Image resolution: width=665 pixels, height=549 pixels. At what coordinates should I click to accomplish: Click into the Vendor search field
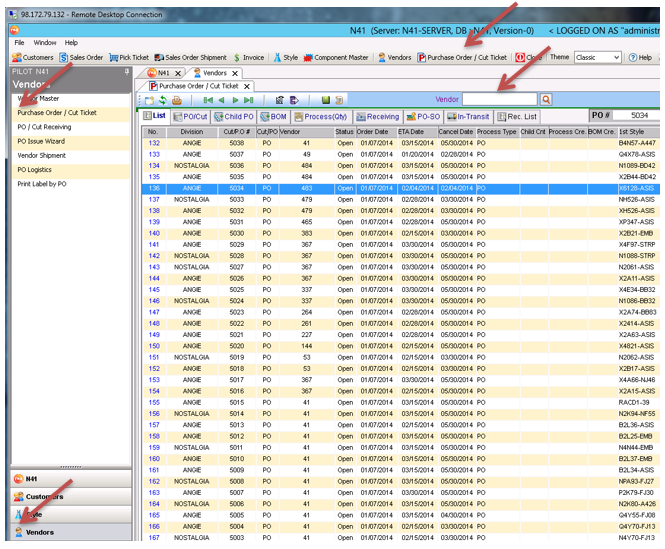click(x=498, y=100)
